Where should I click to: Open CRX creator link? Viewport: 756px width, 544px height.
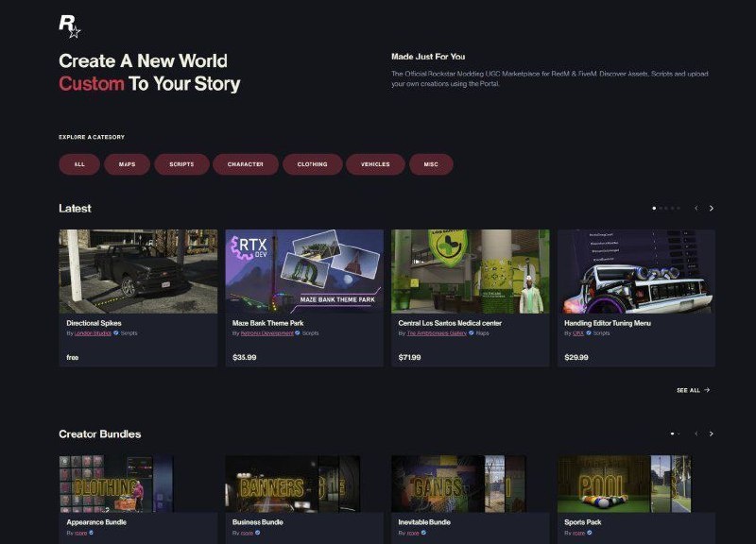(x=578, y=333)
